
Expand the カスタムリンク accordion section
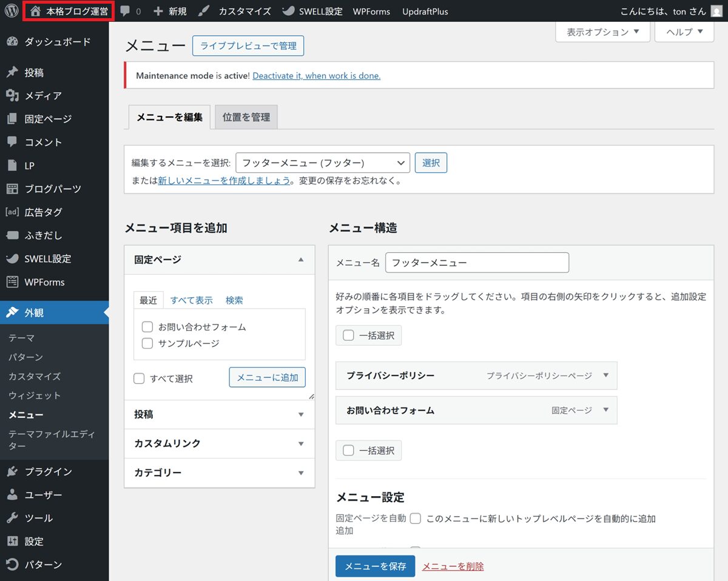219,443
